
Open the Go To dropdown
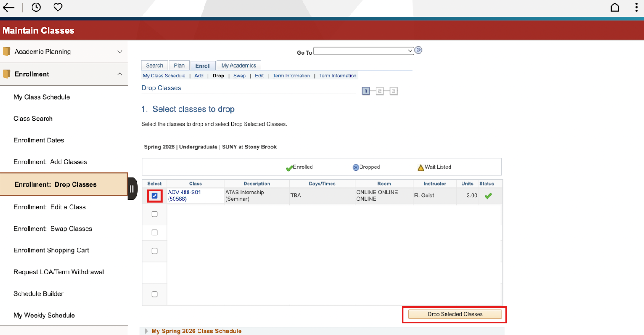point(363,51)
